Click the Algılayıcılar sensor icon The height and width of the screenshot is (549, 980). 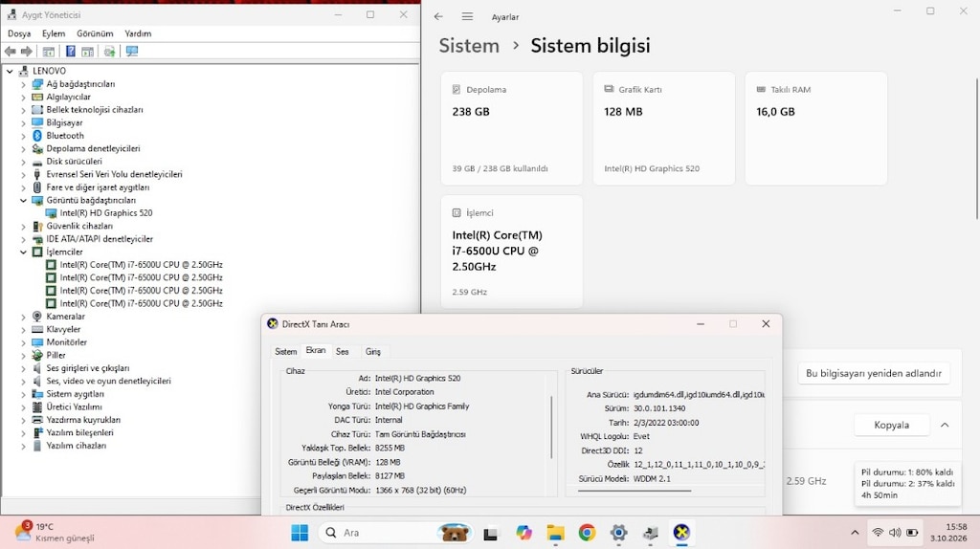[x=37, y=97]
